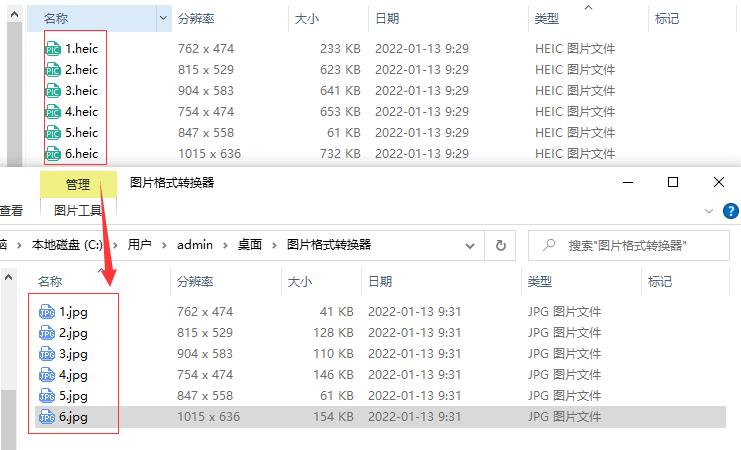Click the 815 x 529 resolution of 2.heic
The image size is (741, 450).
point(206,70)
